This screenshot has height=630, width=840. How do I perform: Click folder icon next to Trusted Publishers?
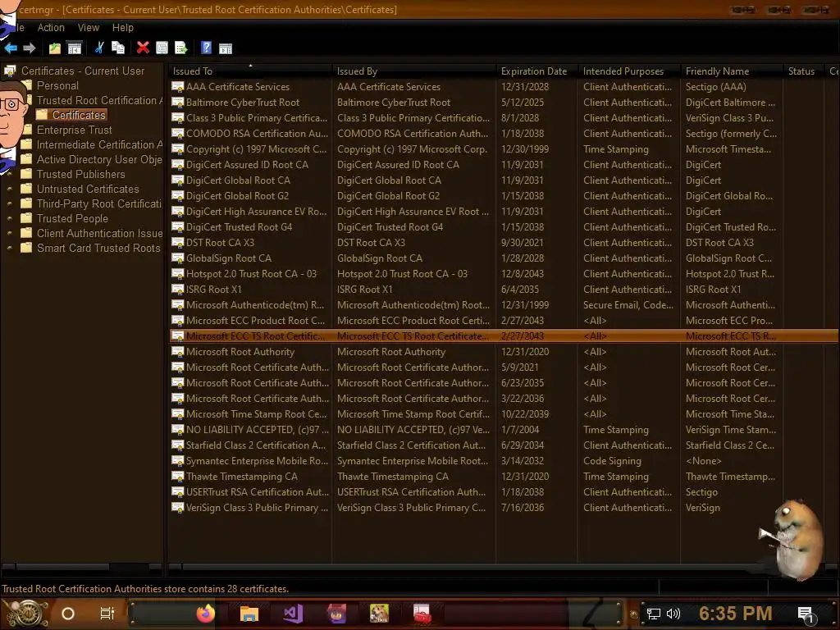26,174
